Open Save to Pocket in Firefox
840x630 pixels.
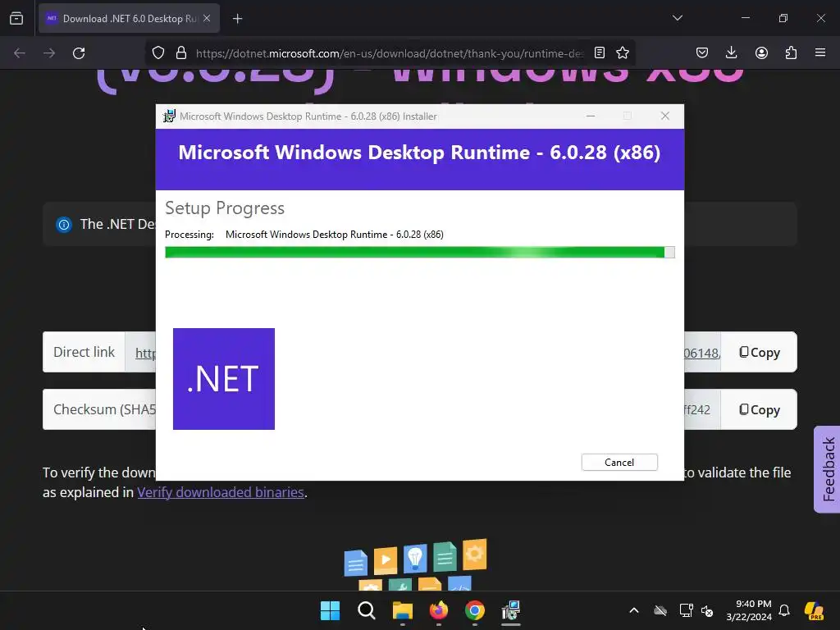(x=702, y=53)
